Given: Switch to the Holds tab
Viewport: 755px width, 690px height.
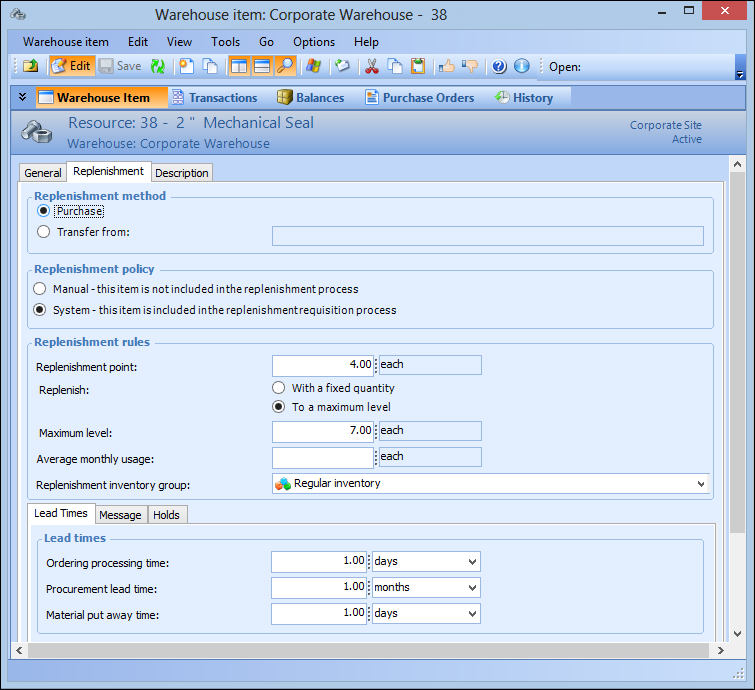Looking at the screenshot, I should click(166, 515).
